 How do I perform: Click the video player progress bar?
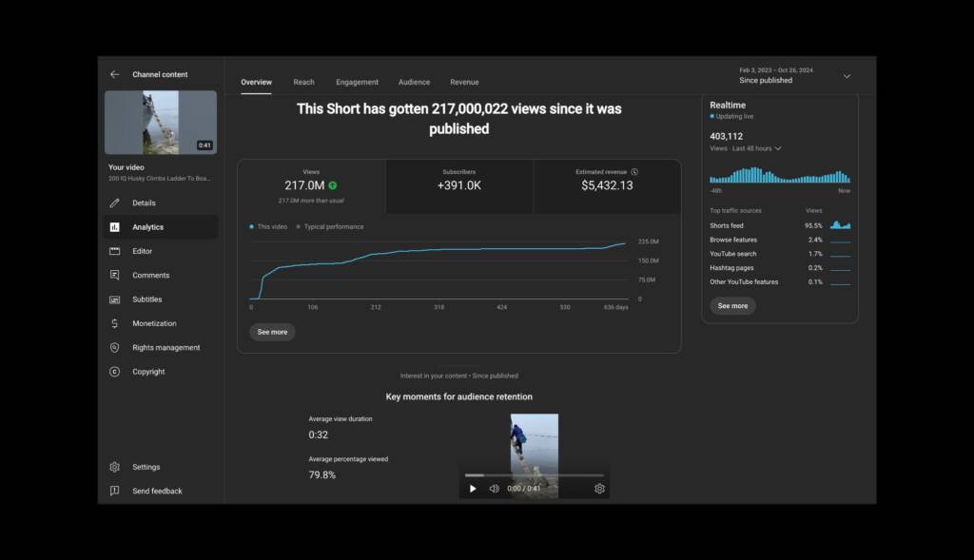point(534,474)
